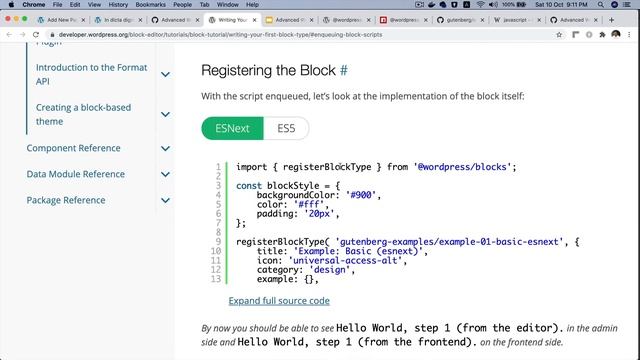Open Introduction to the Format API link
Viewport: 640px width, 360px height.
click(91, 74)
